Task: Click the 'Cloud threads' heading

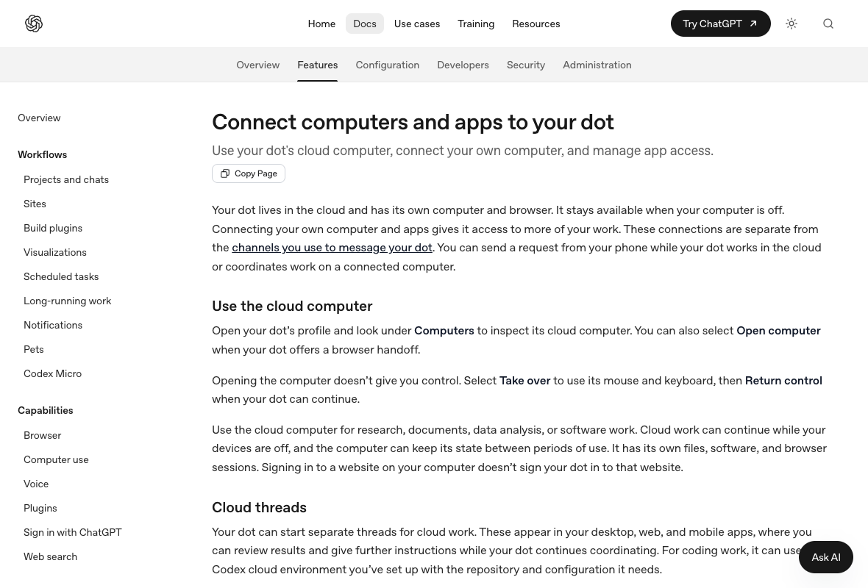Action: (259, 507)
